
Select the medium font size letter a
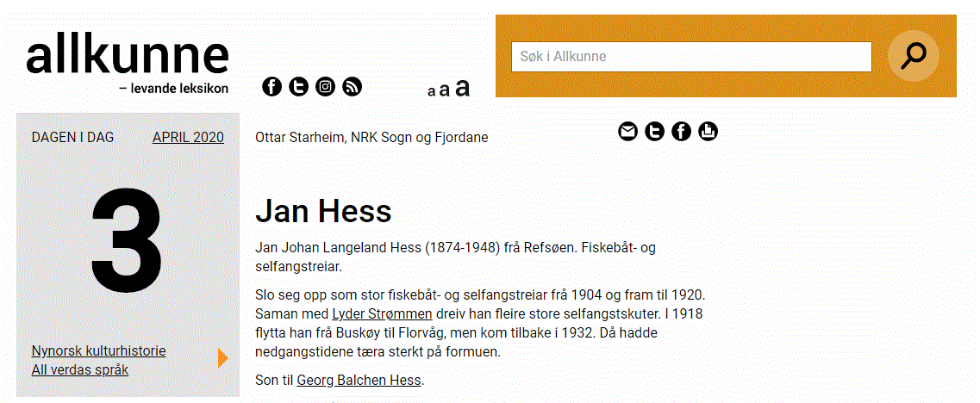tap(445, 90)
